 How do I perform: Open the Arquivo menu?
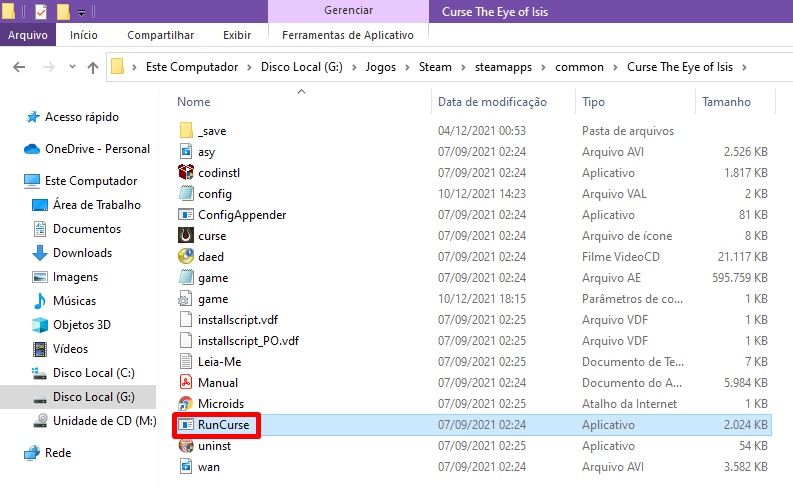coord(28,35)
